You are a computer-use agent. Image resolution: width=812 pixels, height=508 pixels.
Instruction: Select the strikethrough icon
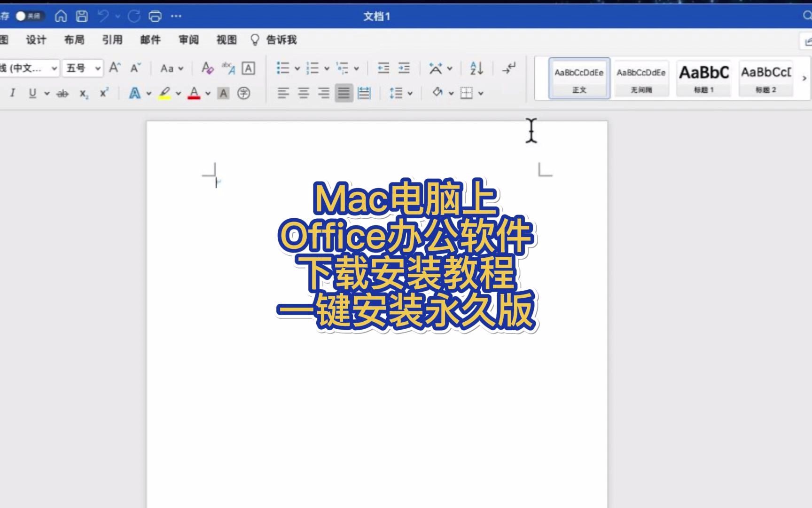[x=62, y=93]
